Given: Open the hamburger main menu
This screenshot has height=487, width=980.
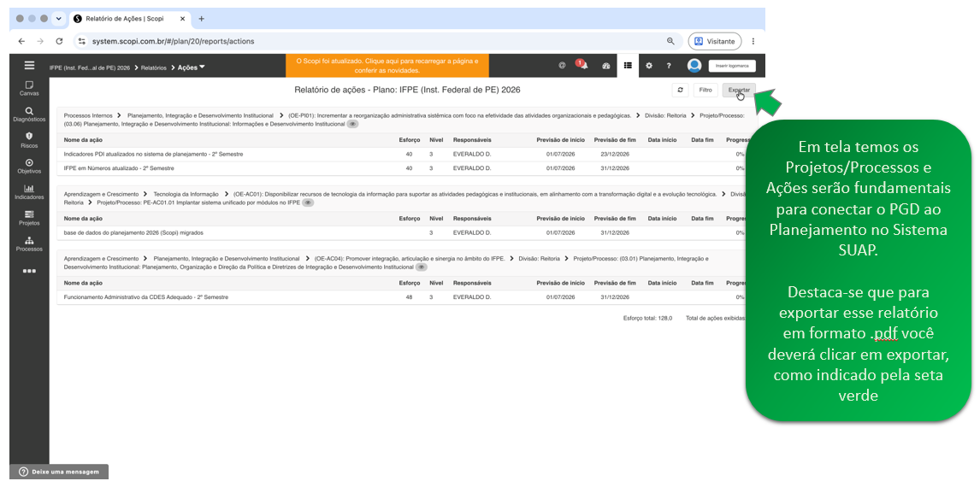Looking at the screenshot, I should pos(29,66).
